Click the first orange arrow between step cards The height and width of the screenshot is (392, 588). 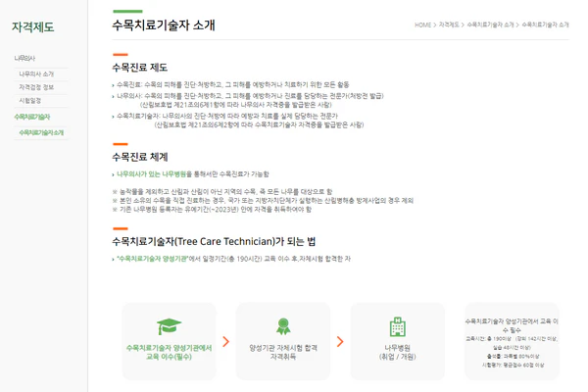click(x=224, y=342)
